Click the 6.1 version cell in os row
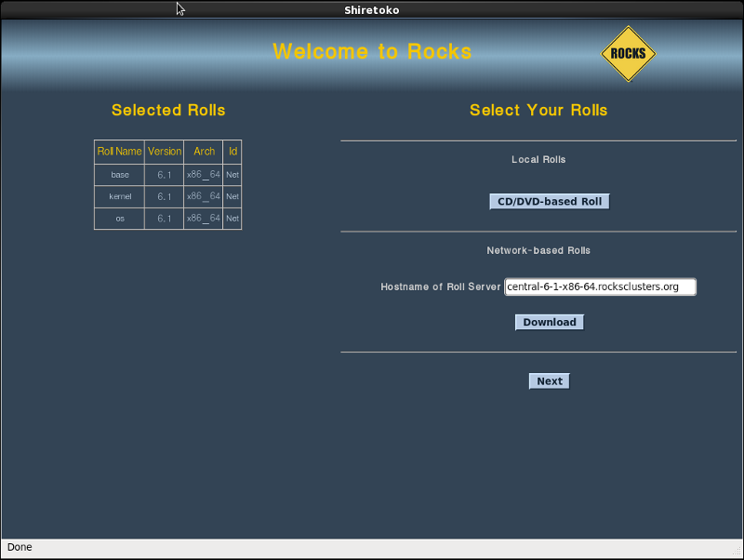Screen dimensions: 744x560 (x=165, y=219)
